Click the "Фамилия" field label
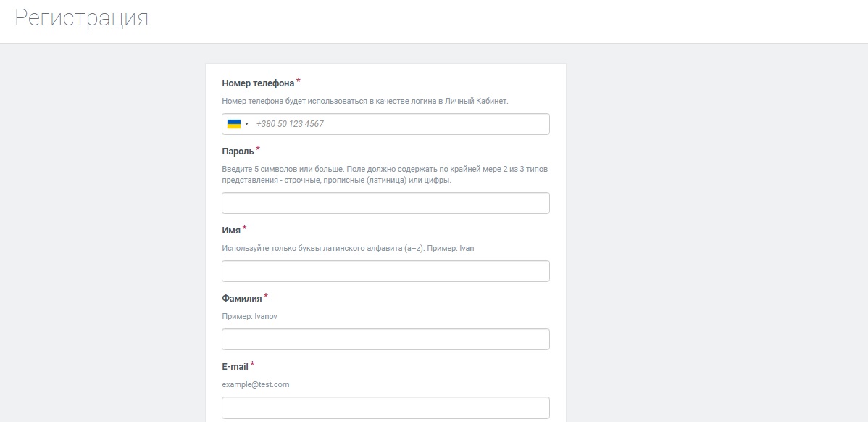 pyautogui.click(x=242, y=299)
